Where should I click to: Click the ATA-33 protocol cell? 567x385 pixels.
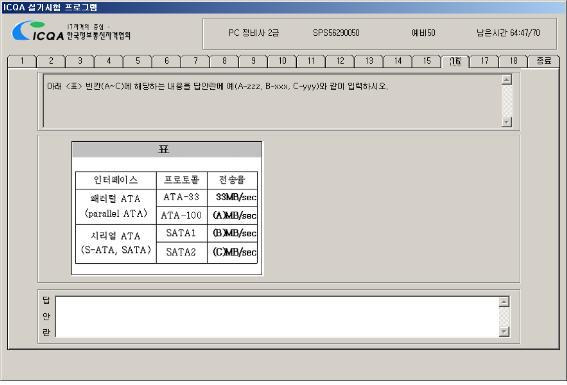pyautogui.click(x=182, y=197)
